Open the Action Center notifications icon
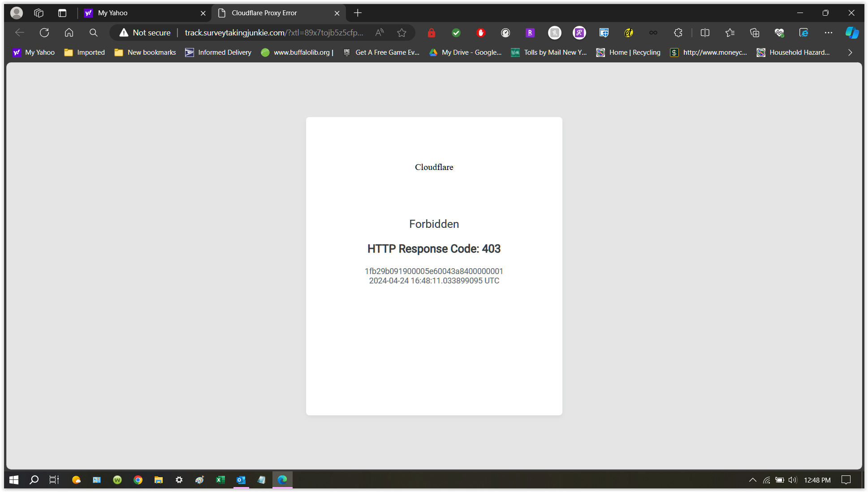Screen dimensions: 868x492 point(846,480)
